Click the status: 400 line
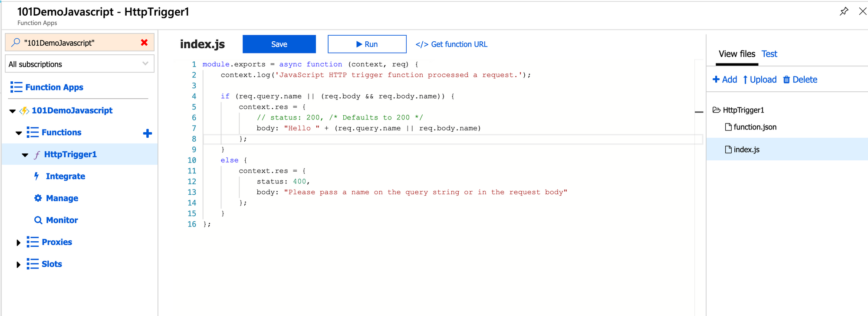 click(283, 181)
